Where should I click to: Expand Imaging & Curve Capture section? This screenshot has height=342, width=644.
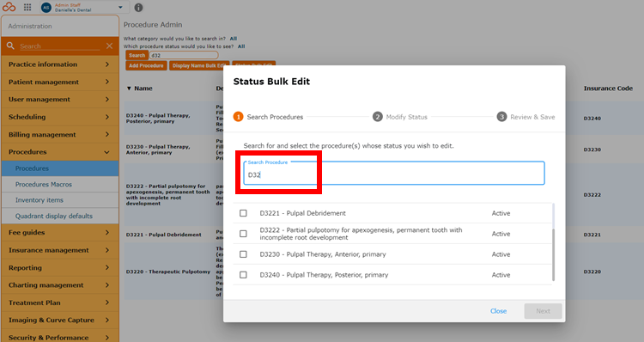[60, 321]
